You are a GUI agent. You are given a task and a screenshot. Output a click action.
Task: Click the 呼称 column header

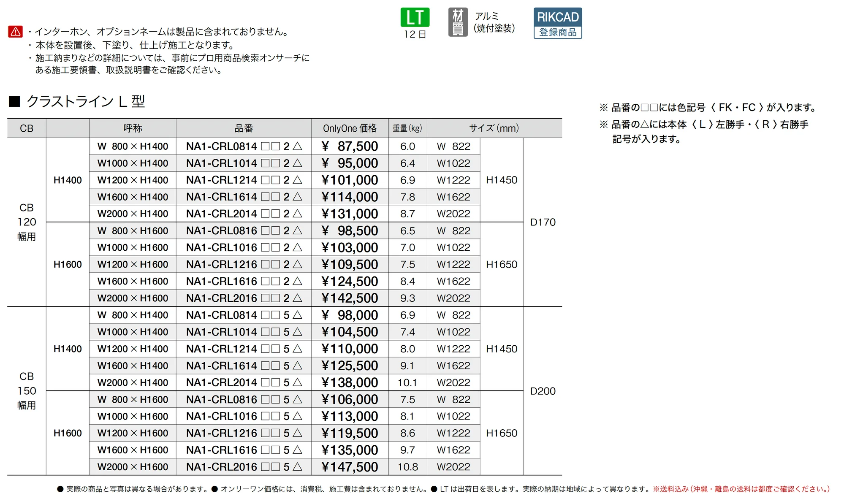(x=133, y=128)
